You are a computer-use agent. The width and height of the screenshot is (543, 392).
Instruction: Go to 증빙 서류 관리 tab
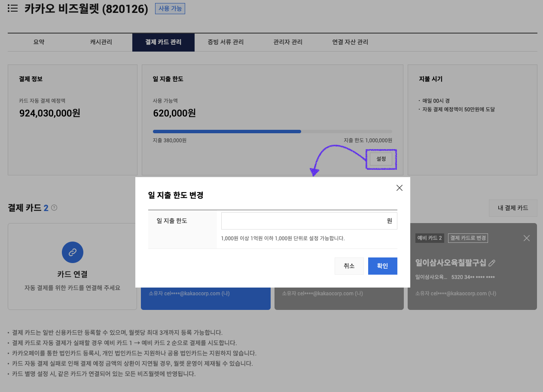(x=226, y=42)
